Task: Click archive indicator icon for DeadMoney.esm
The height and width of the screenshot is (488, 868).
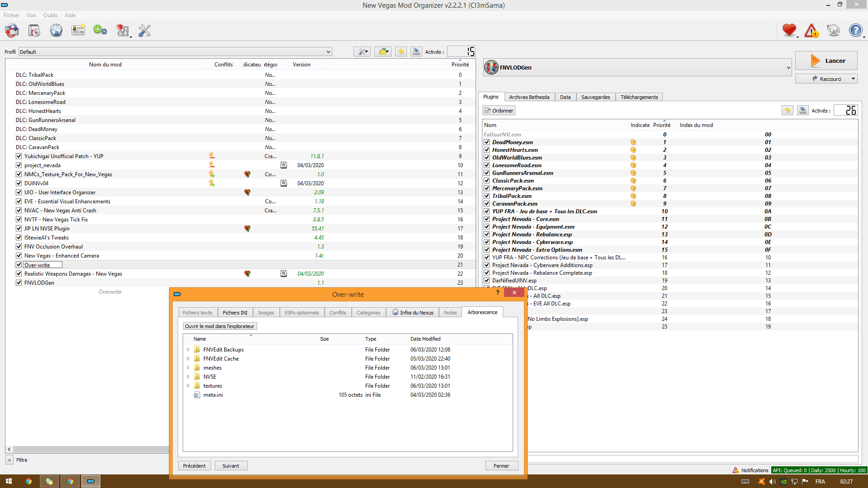Action: (x=633, y=142)
